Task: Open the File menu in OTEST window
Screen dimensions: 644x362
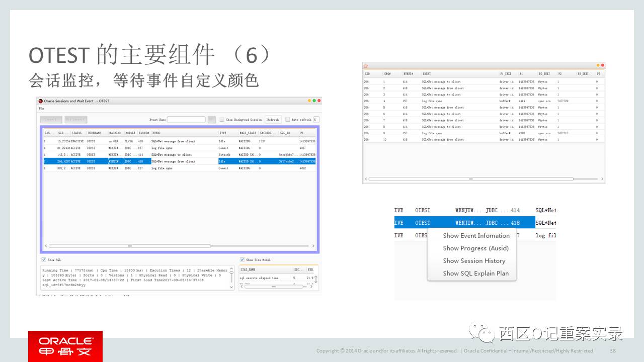Action: [41, 109]
